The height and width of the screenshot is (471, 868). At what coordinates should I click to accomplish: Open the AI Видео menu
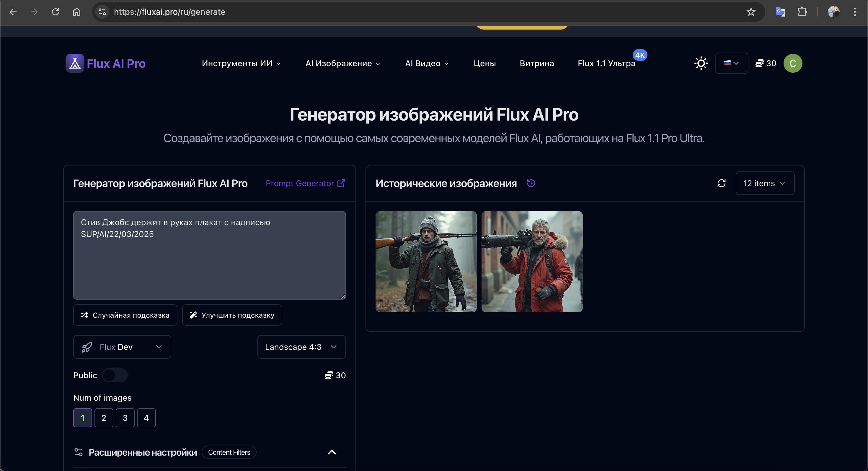[x=427, y=64]
